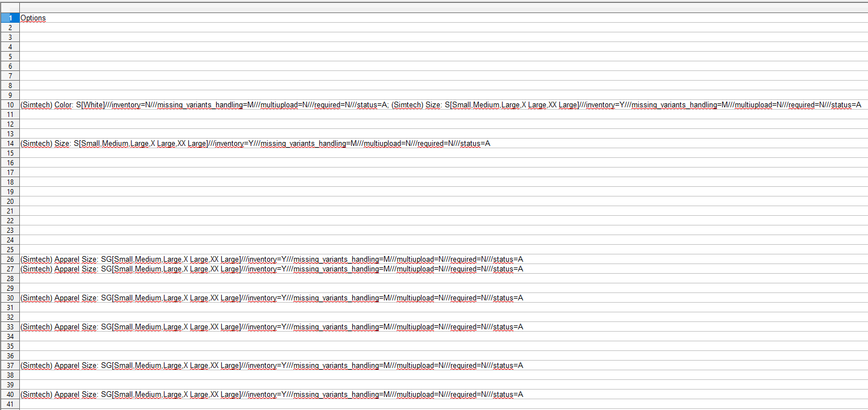Click the row 14 header number
Viewport: 868px width, 410px height.
[x=10, y=143]
